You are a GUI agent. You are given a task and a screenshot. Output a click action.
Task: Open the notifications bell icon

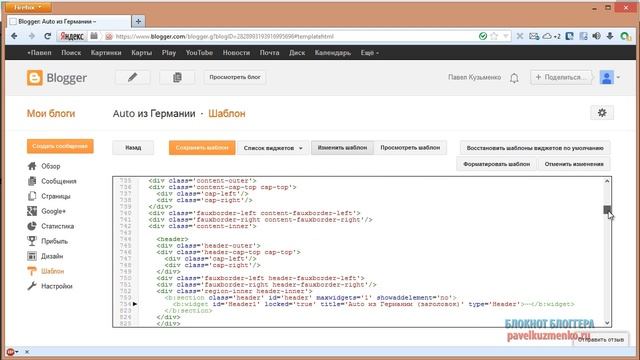514,78
